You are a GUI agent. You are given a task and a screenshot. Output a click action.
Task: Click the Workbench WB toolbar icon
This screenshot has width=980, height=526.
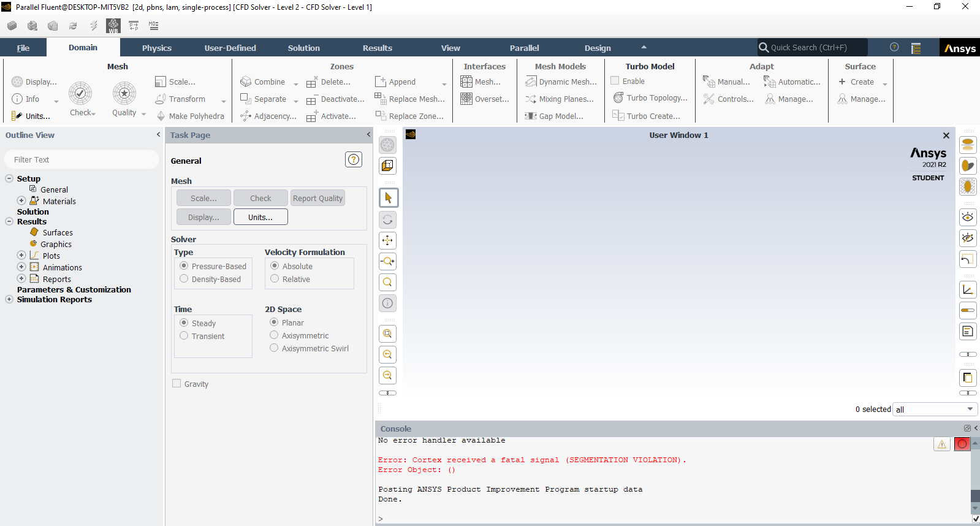tap(113, 26)
